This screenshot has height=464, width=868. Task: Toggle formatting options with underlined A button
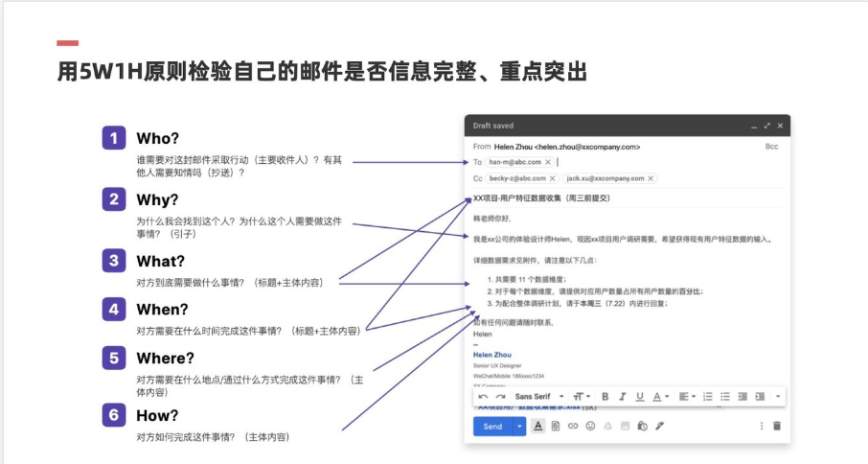538,426
